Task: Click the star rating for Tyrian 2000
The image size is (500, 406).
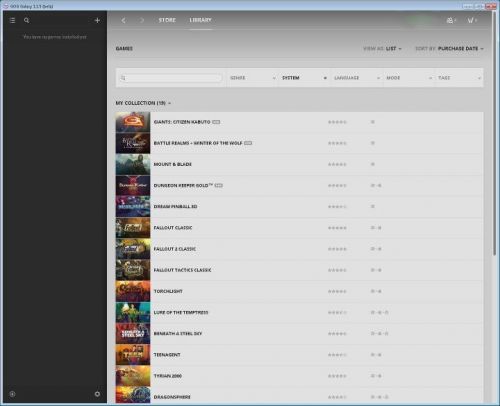Action: pos(337,376)
